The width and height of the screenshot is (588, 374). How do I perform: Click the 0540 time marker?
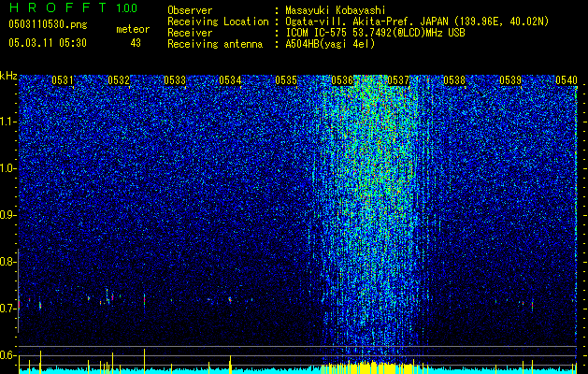click(566, 80)
